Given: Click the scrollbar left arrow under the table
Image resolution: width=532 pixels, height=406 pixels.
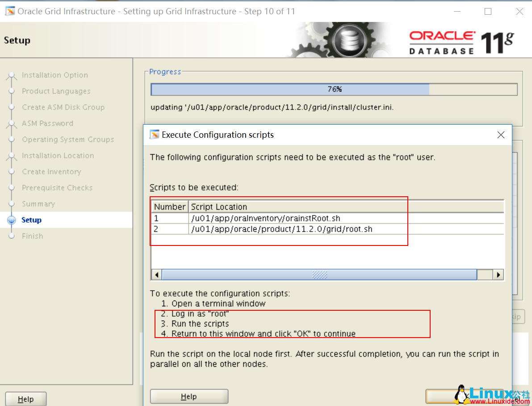Looking at the screenshot, I should (156, 274).
